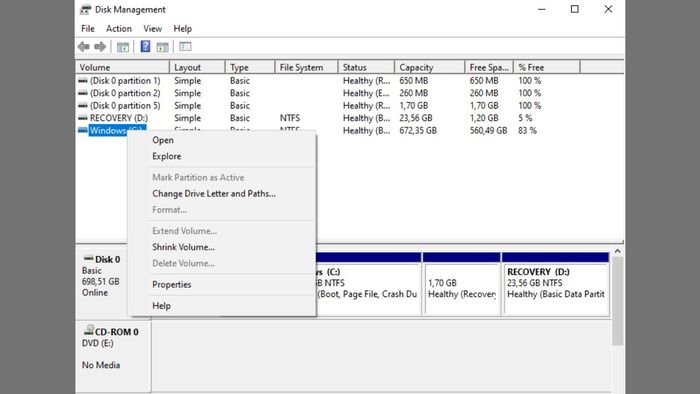700x394 pixels.
Task: Choose Shrink Volume from context menu
Action: [x=183, y=247]
